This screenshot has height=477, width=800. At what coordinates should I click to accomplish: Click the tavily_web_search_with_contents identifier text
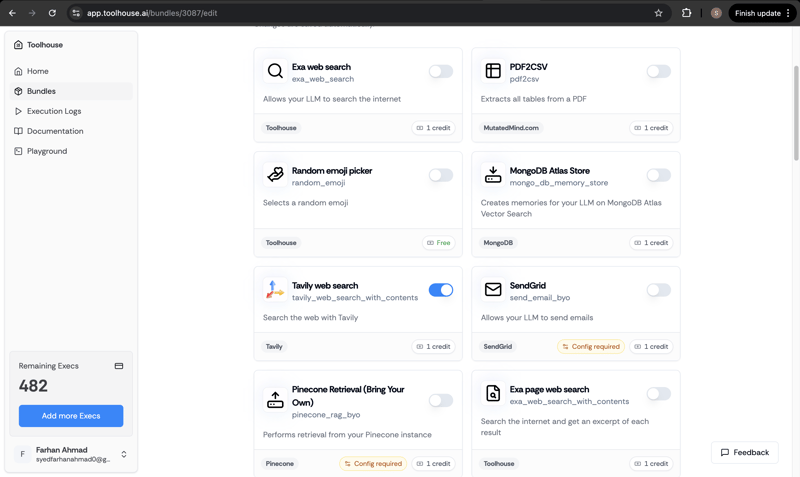coord(355,297)
